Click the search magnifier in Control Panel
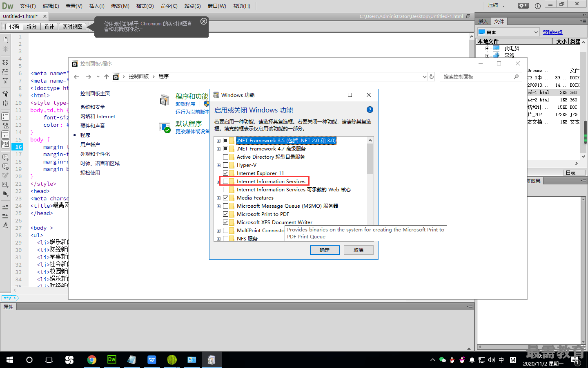 click(x=516, y=76)
